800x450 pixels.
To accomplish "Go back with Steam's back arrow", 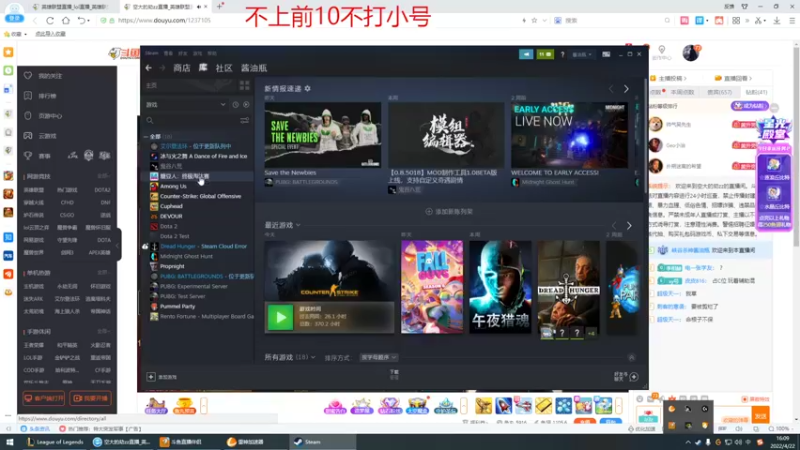I will tap(148, 68).
